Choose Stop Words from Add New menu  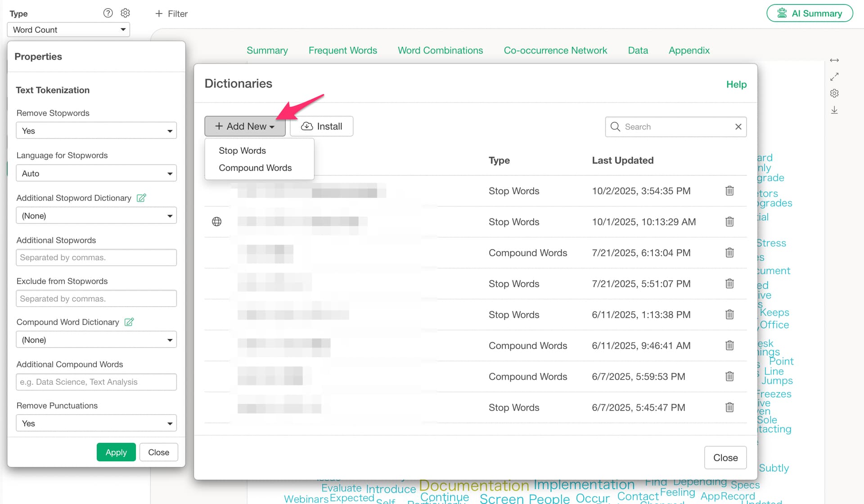(x=242, y=151)
